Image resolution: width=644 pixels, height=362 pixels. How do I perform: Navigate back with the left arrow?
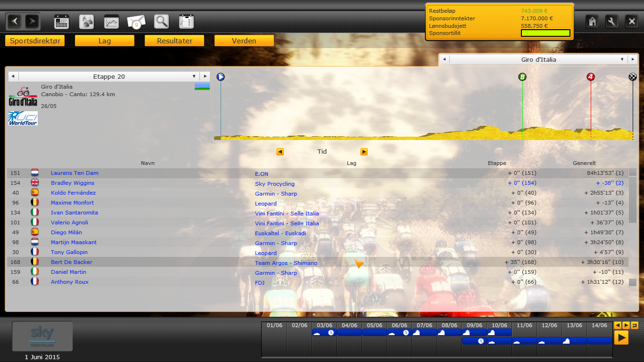tap(15, 21)
